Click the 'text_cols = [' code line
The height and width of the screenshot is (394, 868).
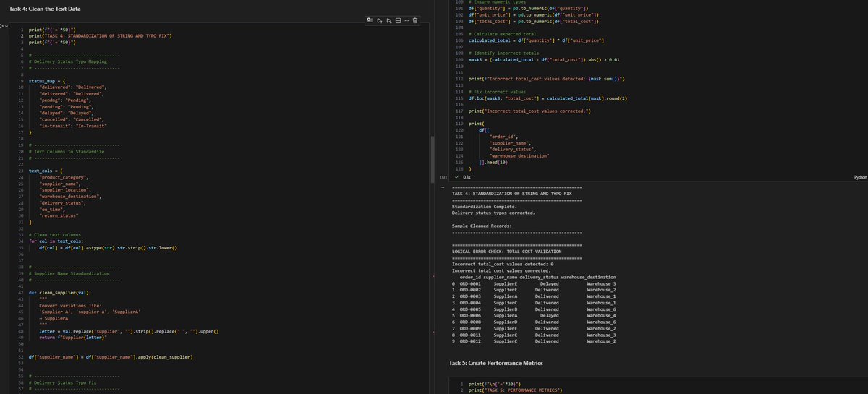pyautogui.click(x=46, y=170)
